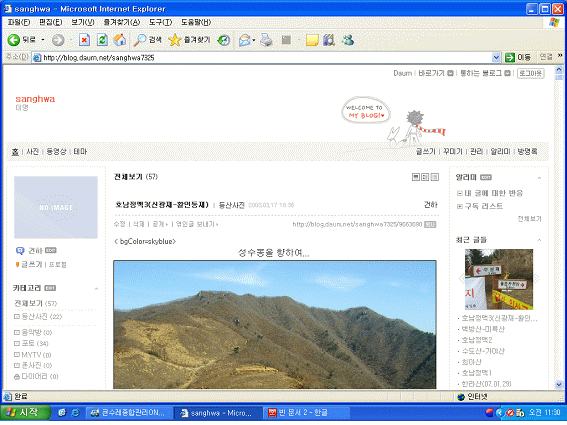
Task: Click the Stop button in IE toolbar
Action: 84,40
